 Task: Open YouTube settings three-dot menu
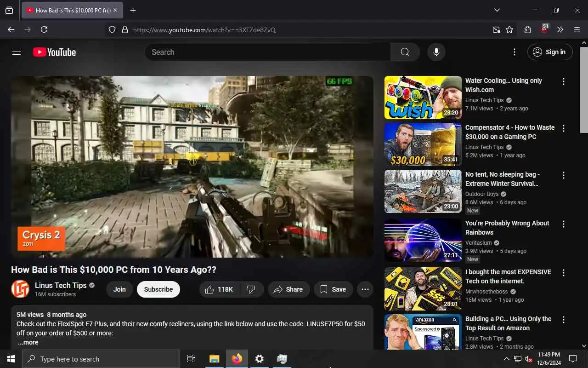(x=514, y=52)
